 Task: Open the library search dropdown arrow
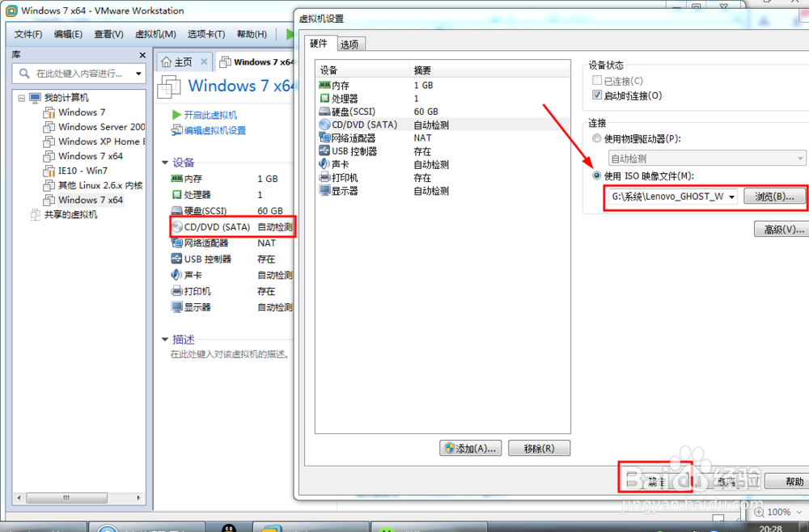(138, 74)
